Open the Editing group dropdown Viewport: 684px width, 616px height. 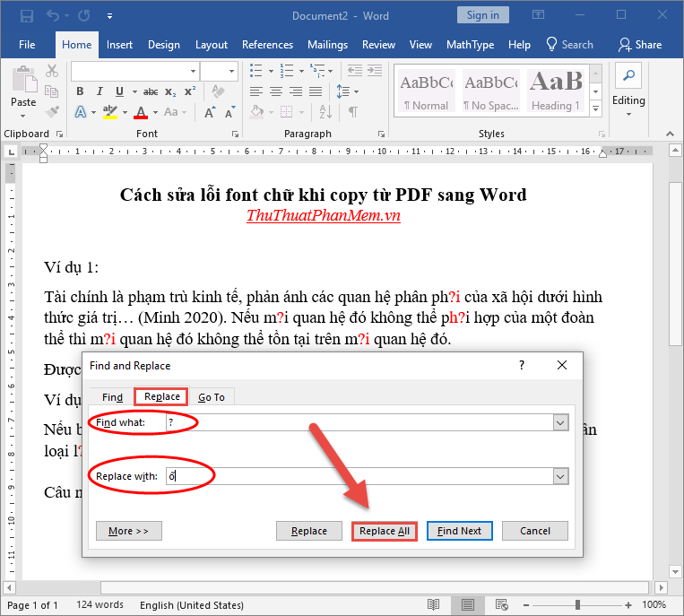[x=628, y=114]
